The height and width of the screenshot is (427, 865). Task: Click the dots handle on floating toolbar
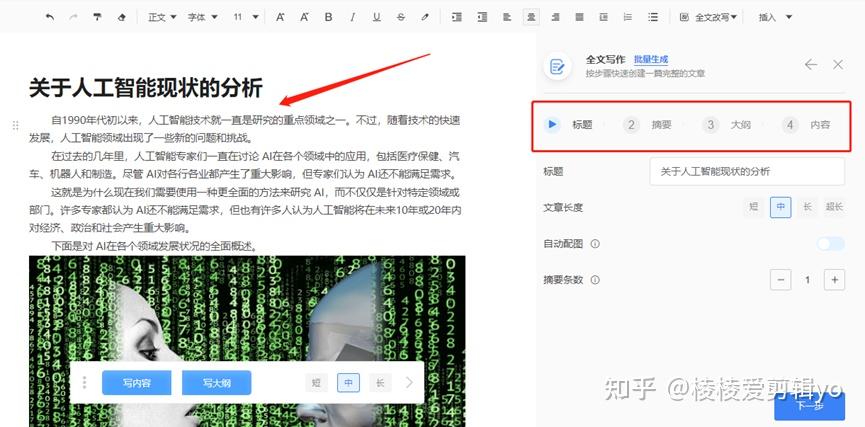click(84, 382)
